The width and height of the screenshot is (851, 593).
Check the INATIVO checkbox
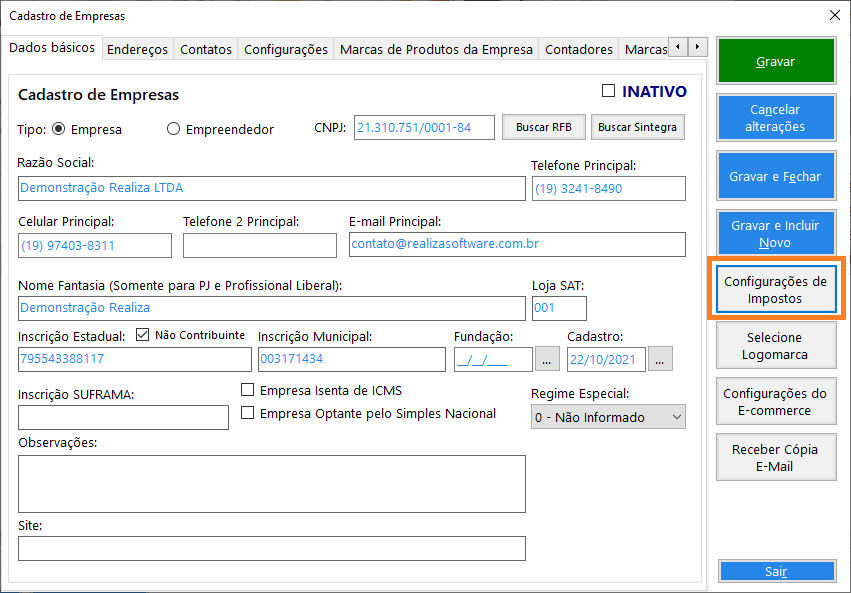click(x=609, y=91)
